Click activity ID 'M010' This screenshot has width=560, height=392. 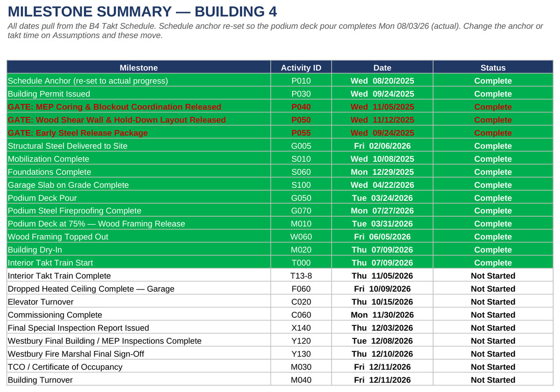[301, 224]
